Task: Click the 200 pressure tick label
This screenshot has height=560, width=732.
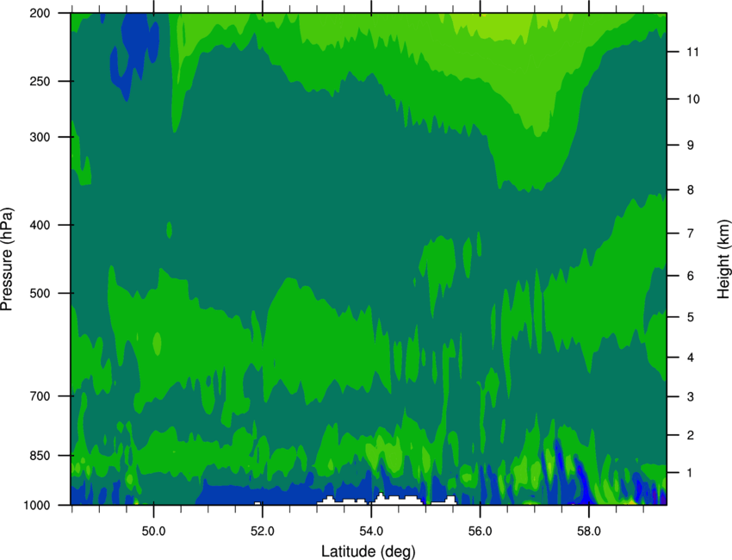Action: tap(40, 13)
